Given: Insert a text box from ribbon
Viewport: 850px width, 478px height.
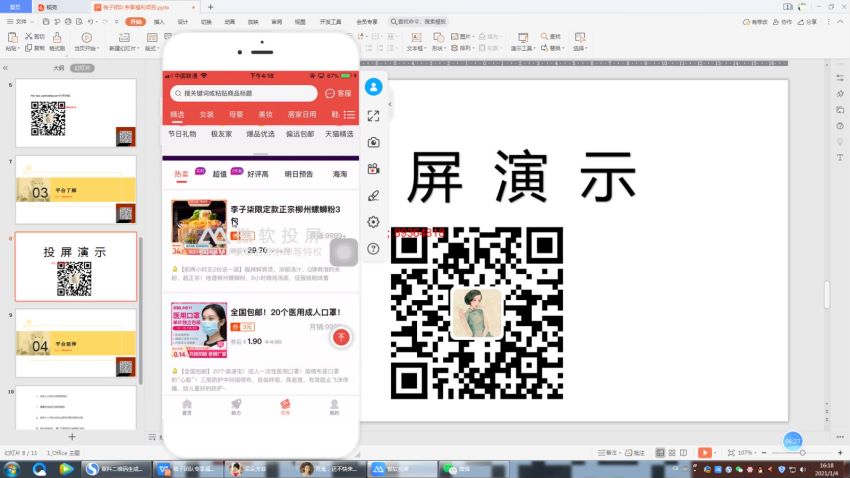Looking at the screenshot, I should [x=416, y=37].
